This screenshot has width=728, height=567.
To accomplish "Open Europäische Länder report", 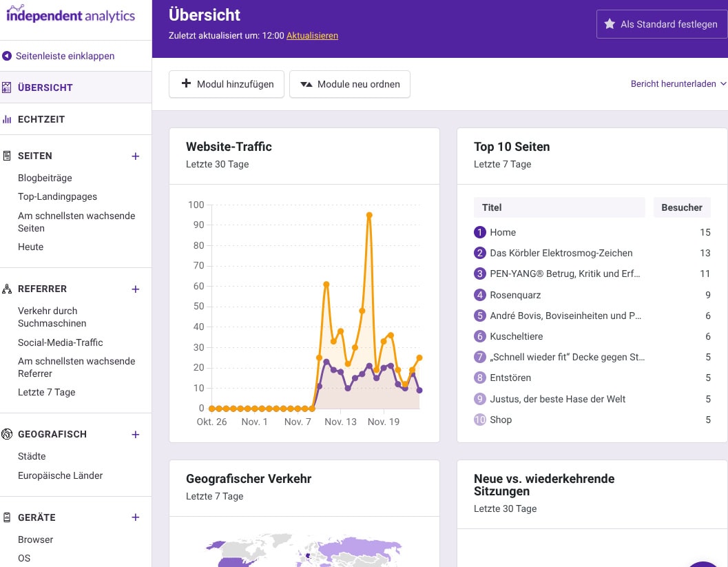I will [61, 475].
